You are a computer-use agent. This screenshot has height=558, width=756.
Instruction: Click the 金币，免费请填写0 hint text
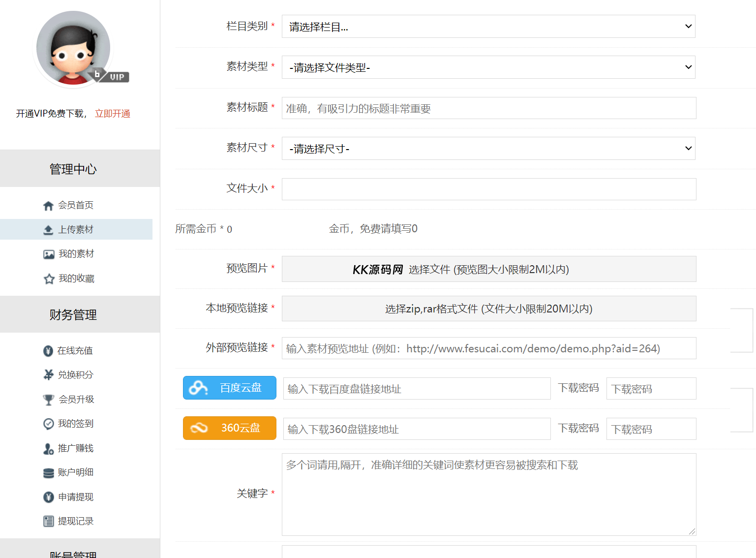pos(373,229)
